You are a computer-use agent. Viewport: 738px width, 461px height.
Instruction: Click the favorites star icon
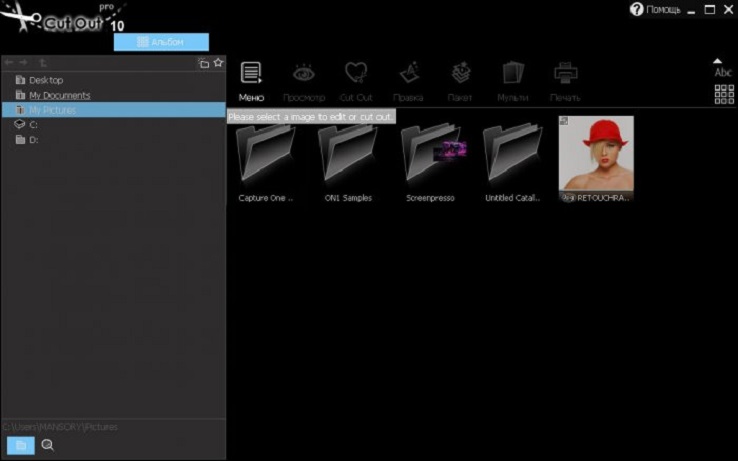(218, 62)
